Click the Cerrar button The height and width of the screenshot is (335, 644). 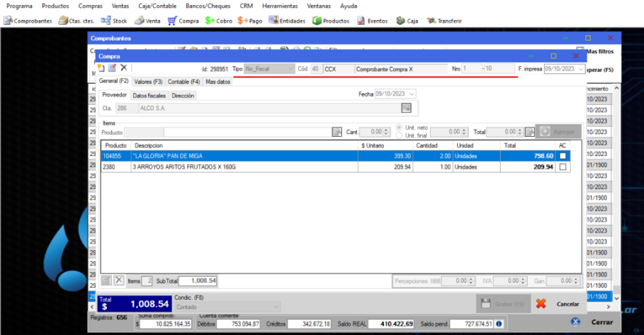click(x=596, y=322)
